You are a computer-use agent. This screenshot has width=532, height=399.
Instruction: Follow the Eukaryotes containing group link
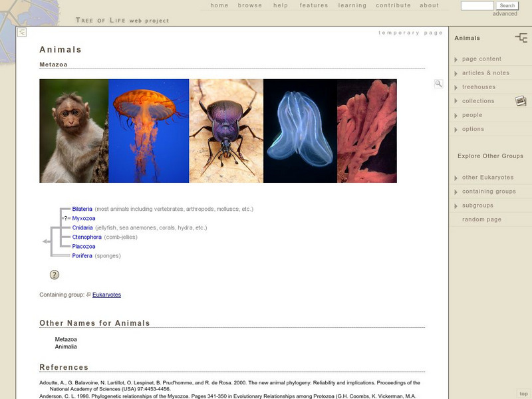pyautogui.click(x=106, y=295)
